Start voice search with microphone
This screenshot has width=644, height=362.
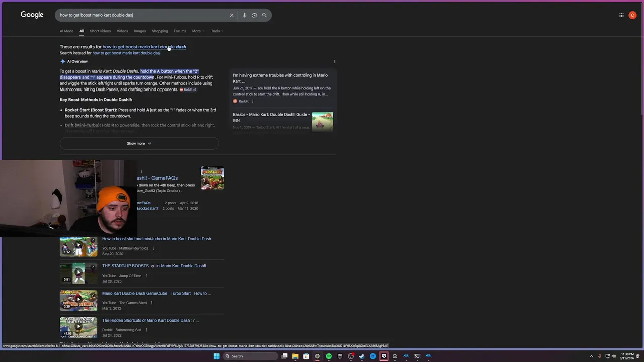pyautogui.click(x=244, y=15)
